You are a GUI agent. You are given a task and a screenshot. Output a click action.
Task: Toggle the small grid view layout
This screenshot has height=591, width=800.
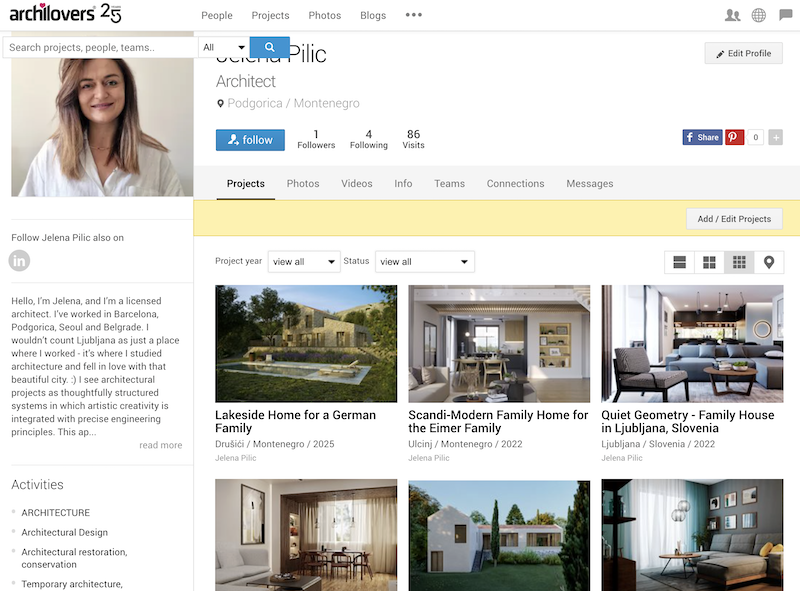739,262
